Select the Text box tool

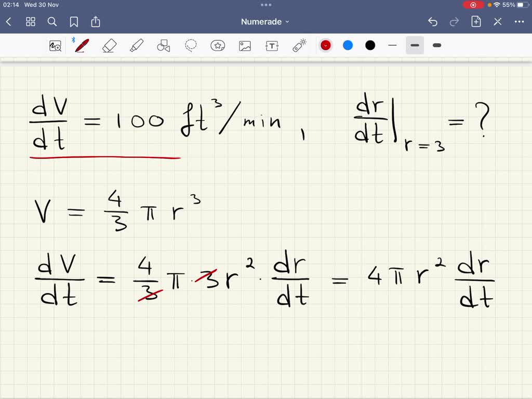[x=272, y=46]
